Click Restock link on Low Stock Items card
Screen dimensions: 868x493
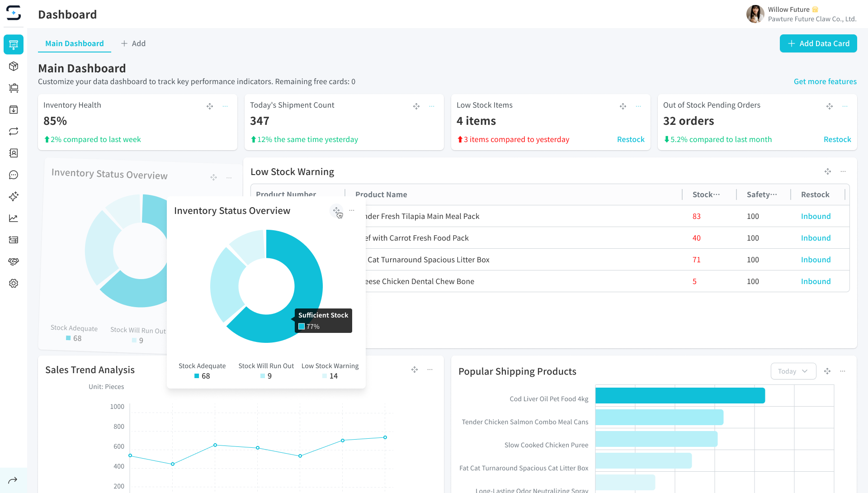[x=630, y=139]
